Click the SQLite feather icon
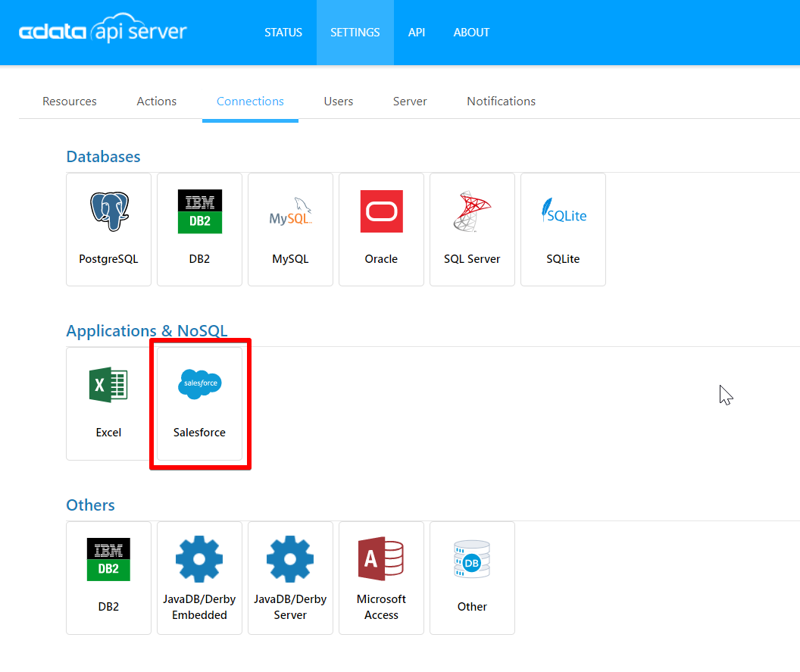800x672 pixels. (564, 211)
